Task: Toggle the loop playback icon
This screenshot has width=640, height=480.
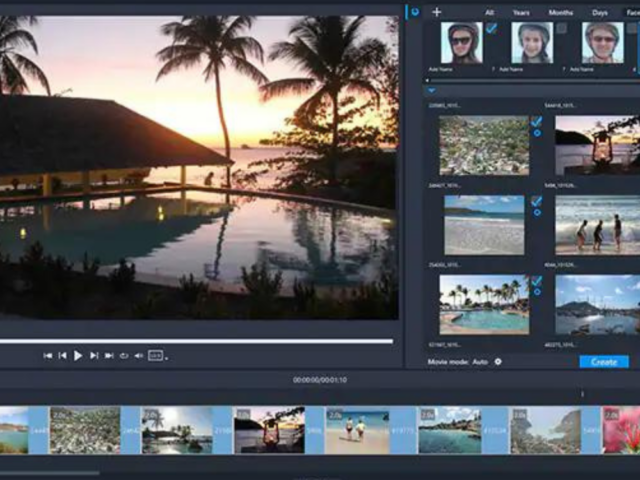Action: coord(124,355)
